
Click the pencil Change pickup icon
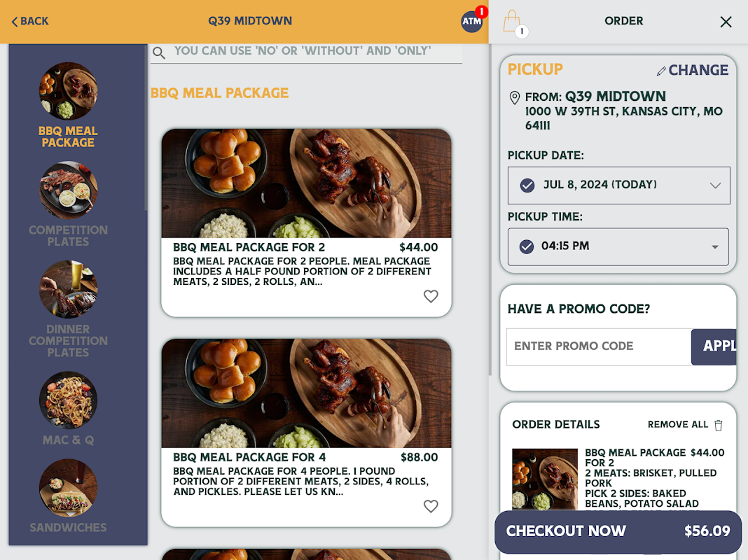tap(661, 71)
